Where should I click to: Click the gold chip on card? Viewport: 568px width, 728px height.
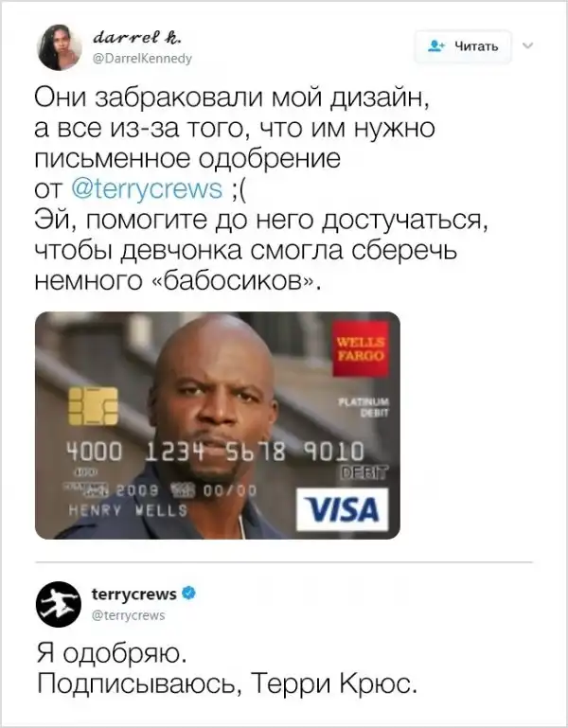tap(93, 407)
